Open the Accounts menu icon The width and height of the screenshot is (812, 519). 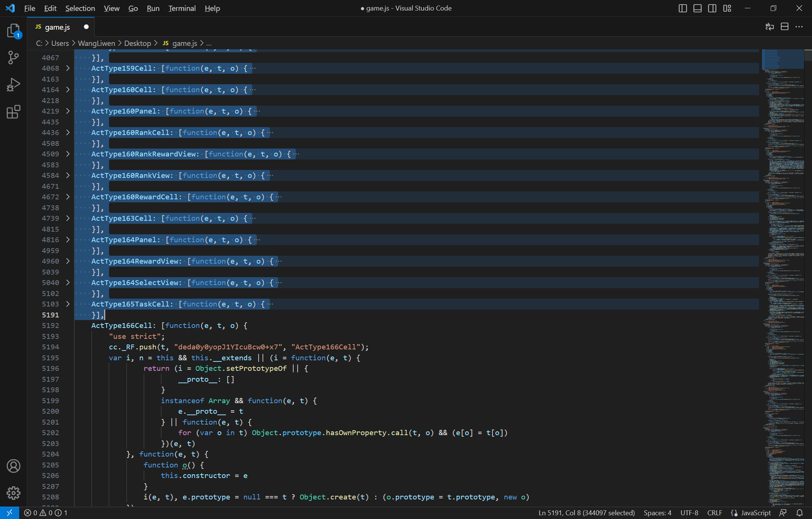tap(13, 466)
